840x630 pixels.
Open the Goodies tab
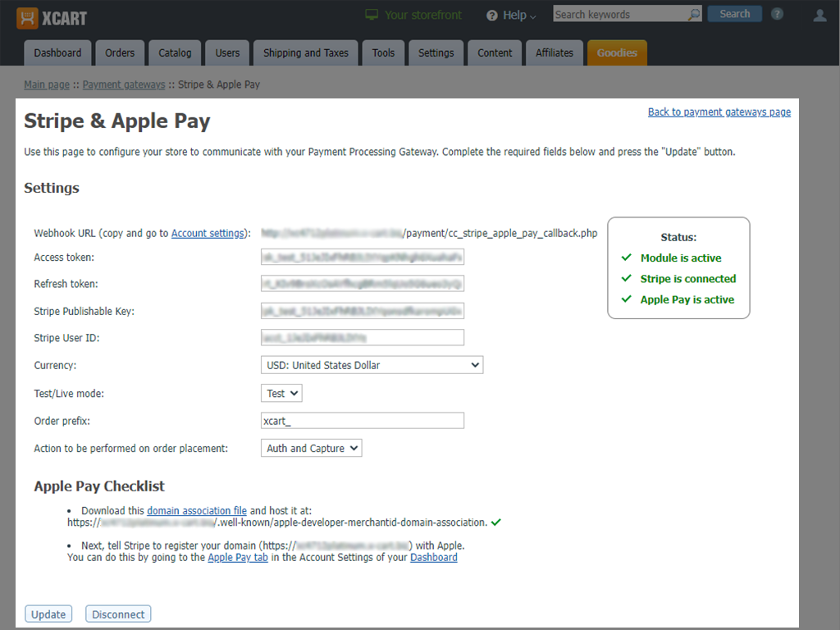click(x=617, y=52)
